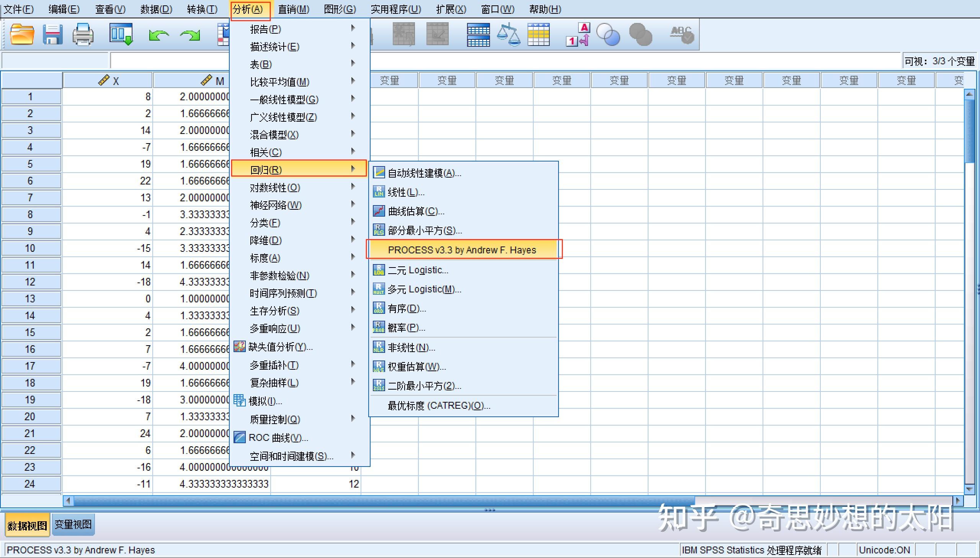This screenshot has width=980, height=558.
Task: Open a data file
Action: [x=21, y=34]
